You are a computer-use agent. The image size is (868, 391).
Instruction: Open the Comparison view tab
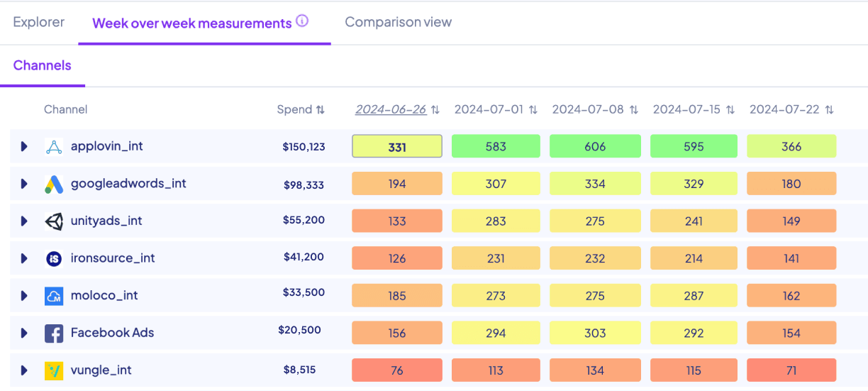(x=398, y=22)
